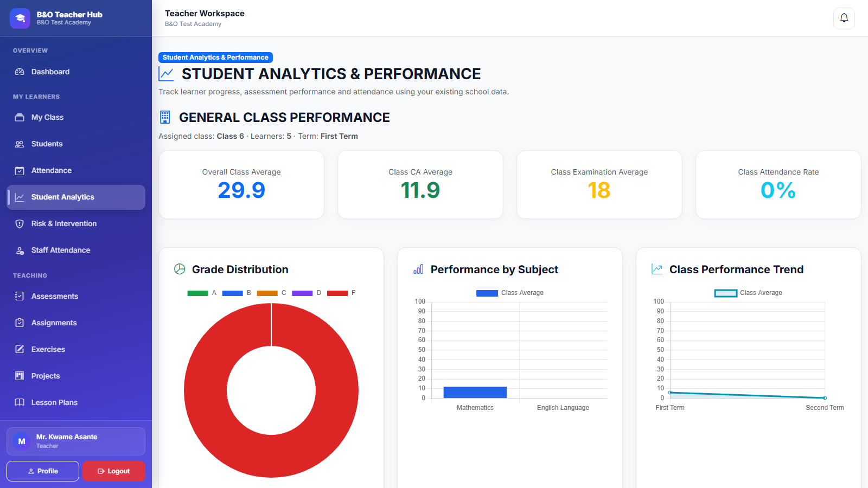Viewport: 868px width, 488px height.
Task: Click the Performance by Subject bar chart icon
Action: point(418,269)
